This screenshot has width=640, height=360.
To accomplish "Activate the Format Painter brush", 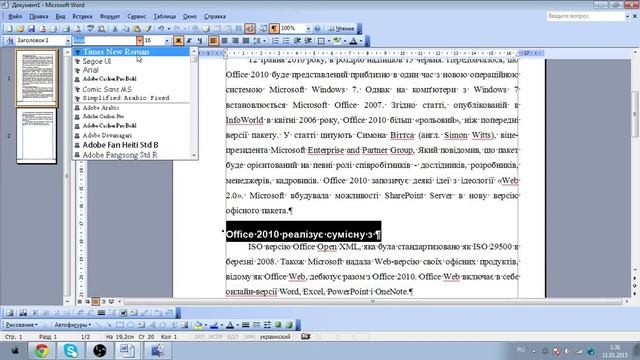I will pyautogui.click(x=148, y=29).
